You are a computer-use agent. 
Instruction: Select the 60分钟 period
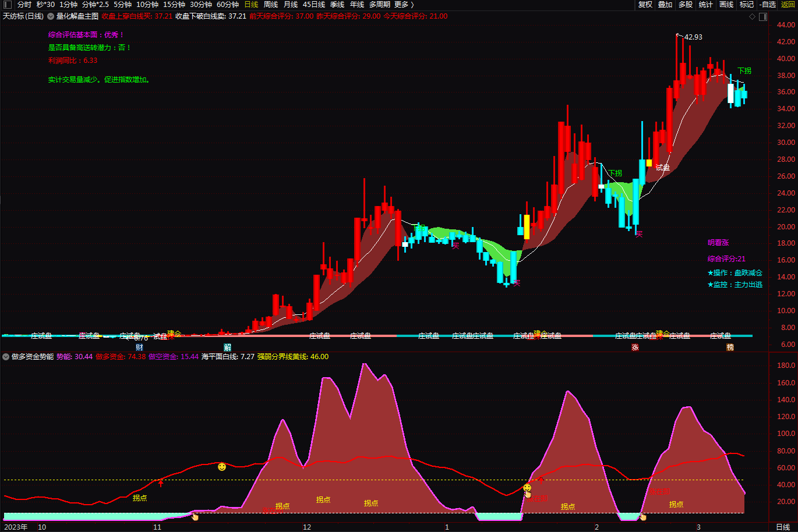pos(228,5)
